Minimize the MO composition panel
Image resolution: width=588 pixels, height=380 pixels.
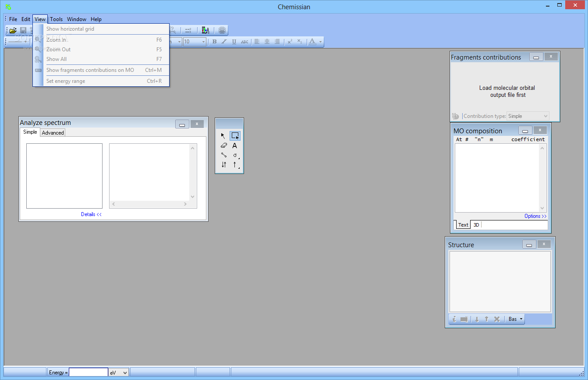525,130
